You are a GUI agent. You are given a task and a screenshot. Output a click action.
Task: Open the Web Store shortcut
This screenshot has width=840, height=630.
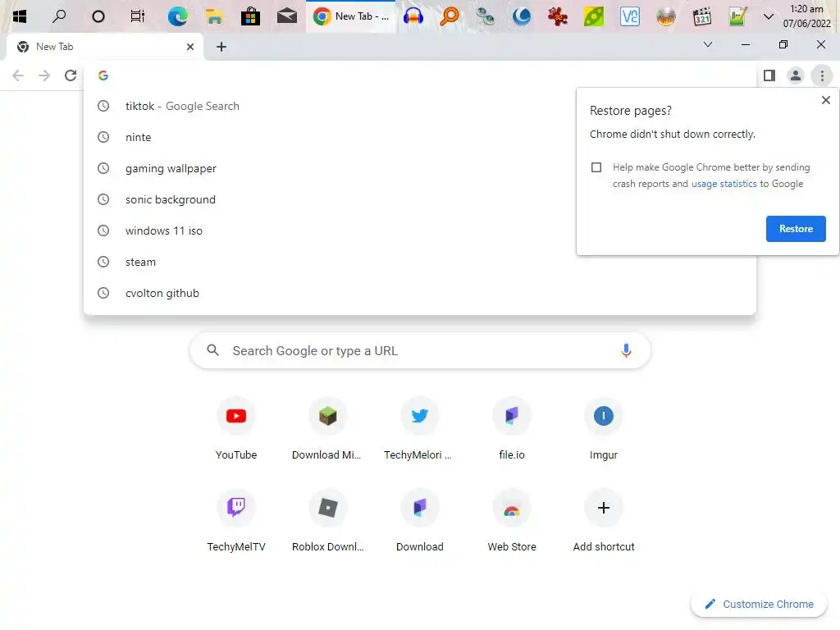512,521
